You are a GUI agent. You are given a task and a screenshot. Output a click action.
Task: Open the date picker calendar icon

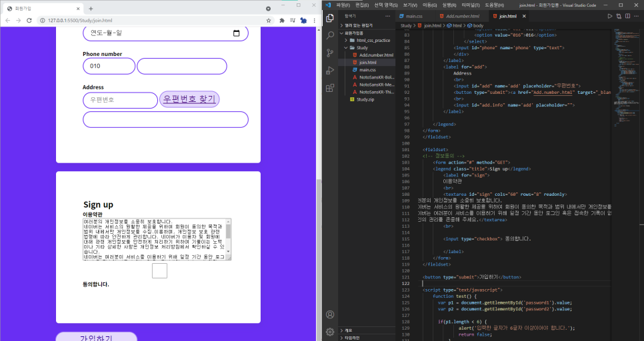coord(236,33)
